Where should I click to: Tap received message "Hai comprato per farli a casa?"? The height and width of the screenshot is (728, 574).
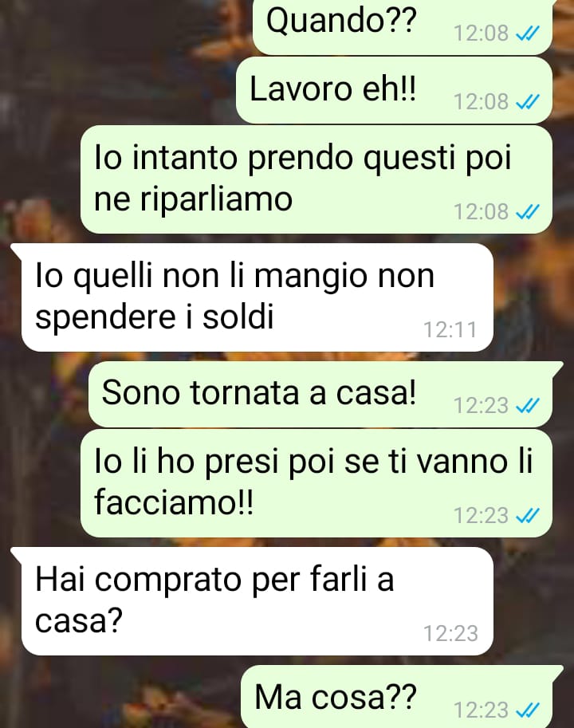click(x=257, y=601)
